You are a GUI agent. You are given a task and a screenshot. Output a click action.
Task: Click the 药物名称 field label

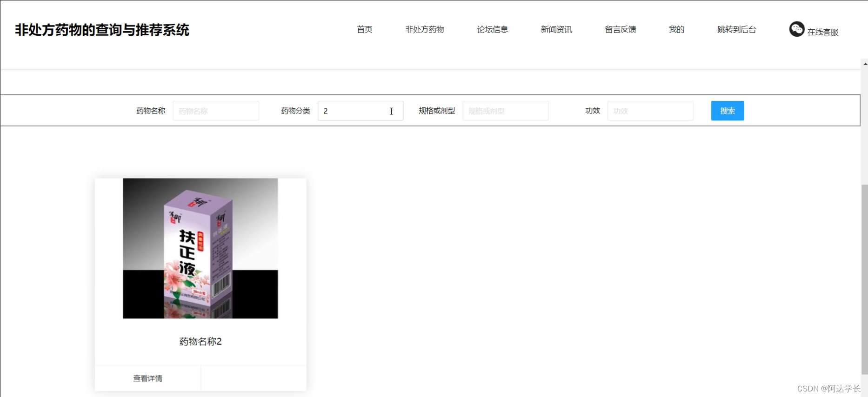tap(151, 111)
